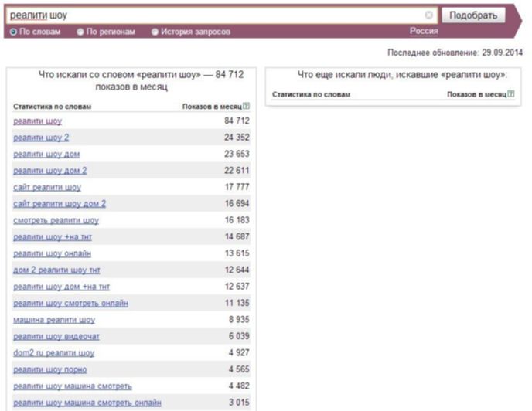
Task: Open 'реалити шоу дом +на тнт' link
Action: pyautogui.click(x=61, y=287)
